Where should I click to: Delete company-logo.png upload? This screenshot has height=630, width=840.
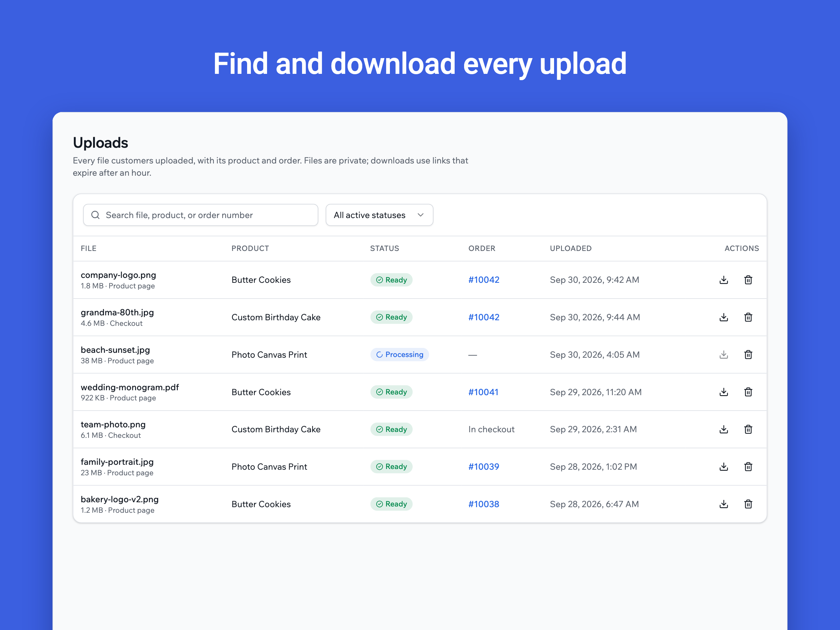tap(748, 280)
